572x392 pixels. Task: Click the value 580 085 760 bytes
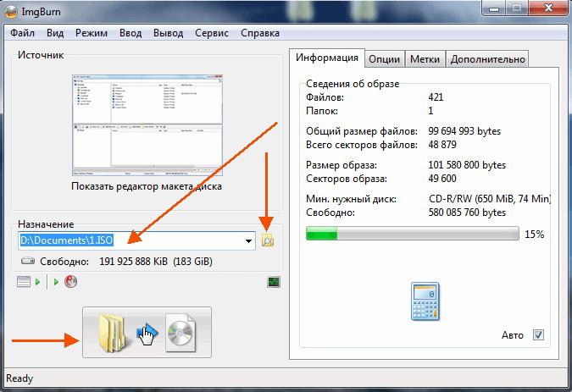pyautogui.click(x=467, y=213)
